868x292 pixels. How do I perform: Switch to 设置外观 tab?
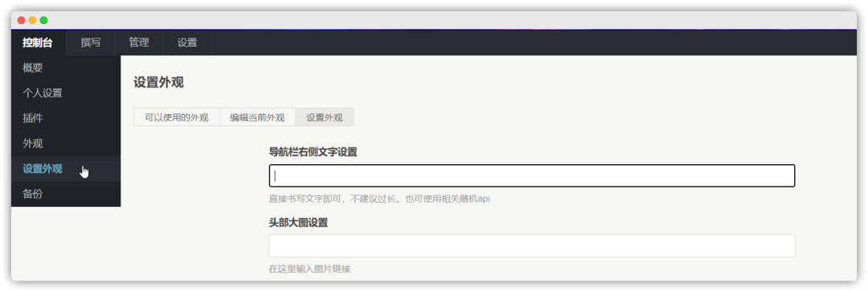coord(325,117)
